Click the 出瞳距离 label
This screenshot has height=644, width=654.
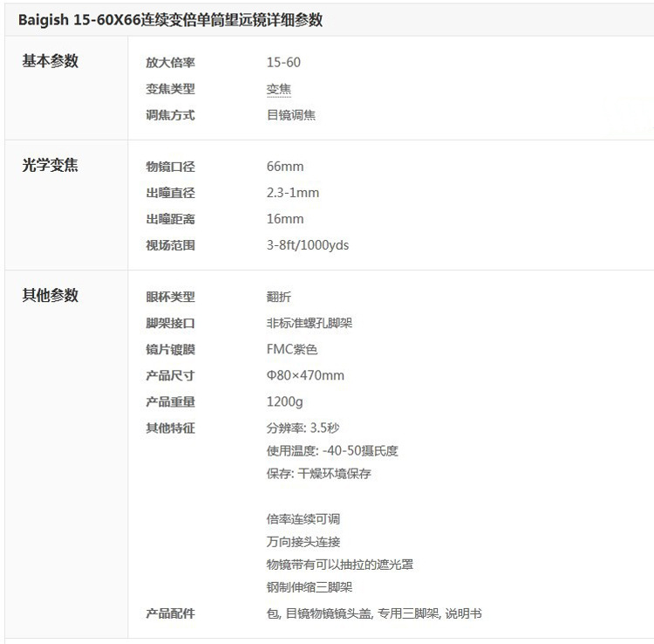pos(170,219)
